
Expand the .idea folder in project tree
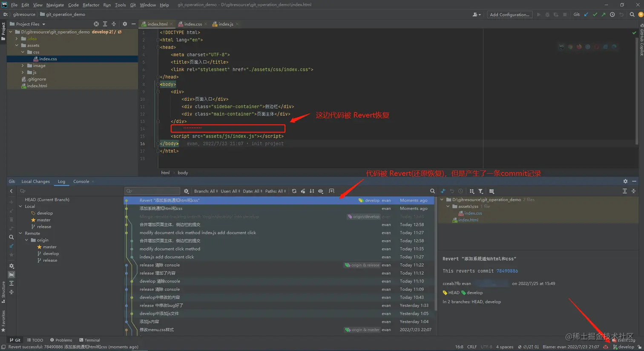click(x=17, y=39)
